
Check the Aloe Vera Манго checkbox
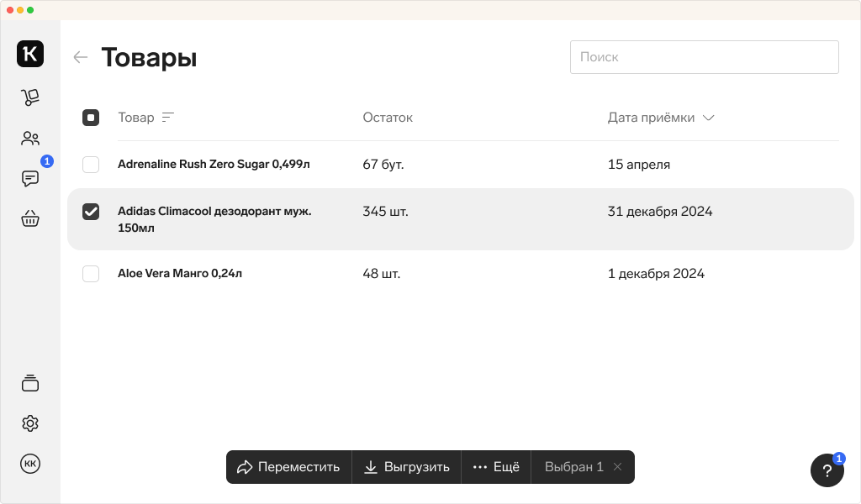(x=91, y=274)
